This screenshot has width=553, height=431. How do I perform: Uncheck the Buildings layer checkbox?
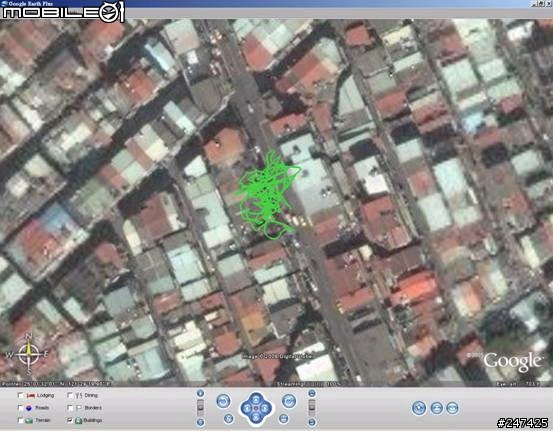[x=70, y=420]
